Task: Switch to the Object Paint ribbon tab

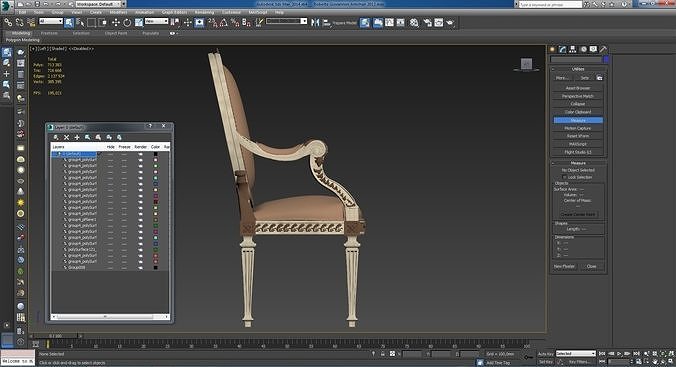Action: coord(116,33)
